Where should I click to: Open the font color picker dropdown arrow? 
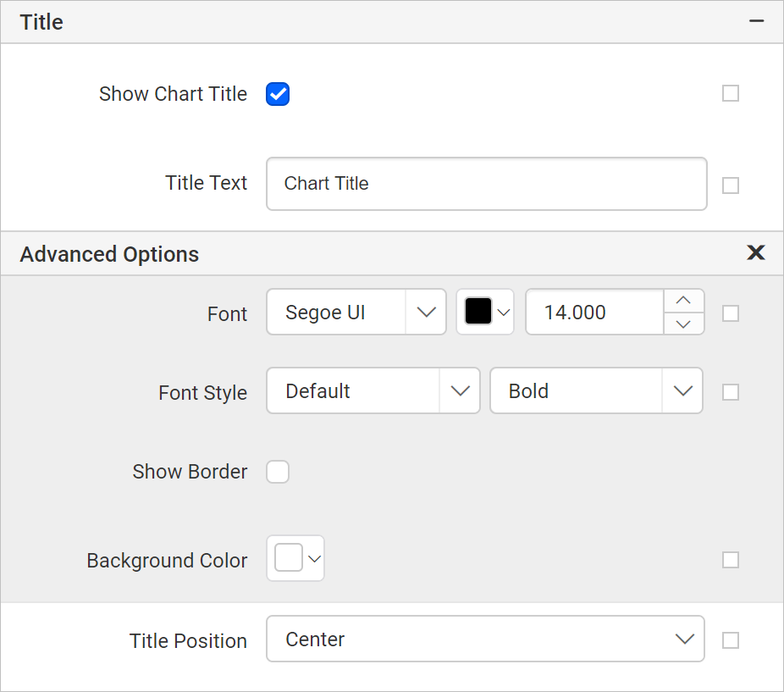point(503,312)
